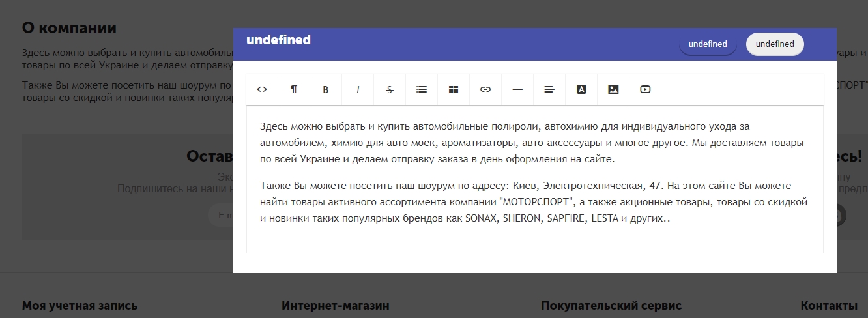Place cursor in paragraph starting "Здесь можно выбрать"

point(531,143)
